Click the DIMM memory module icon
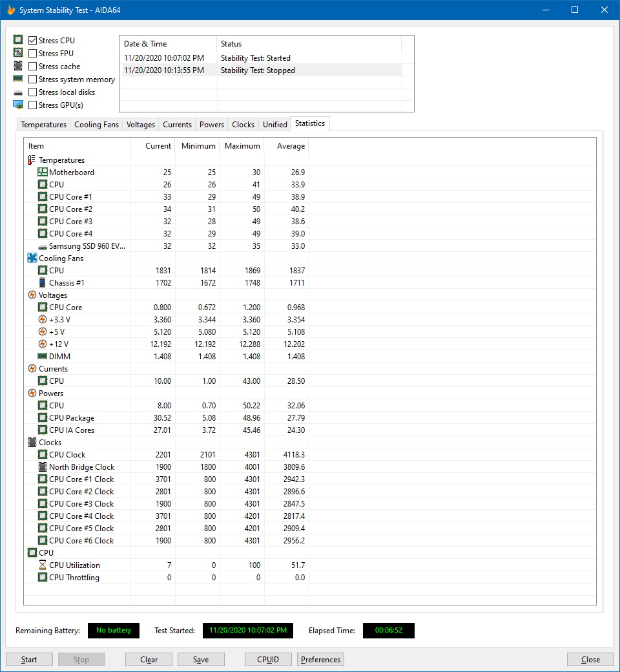620x672 pixels. click(x=43, y=357)
